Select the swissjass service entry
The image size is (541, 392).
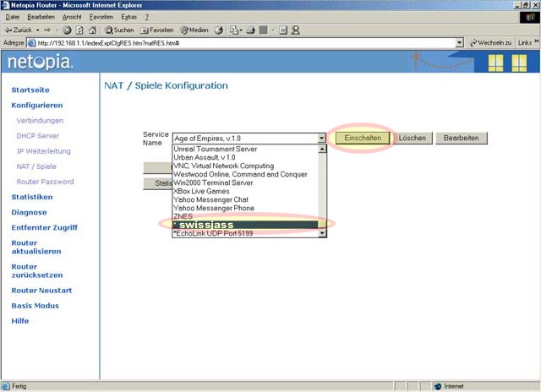click(245, 225)
